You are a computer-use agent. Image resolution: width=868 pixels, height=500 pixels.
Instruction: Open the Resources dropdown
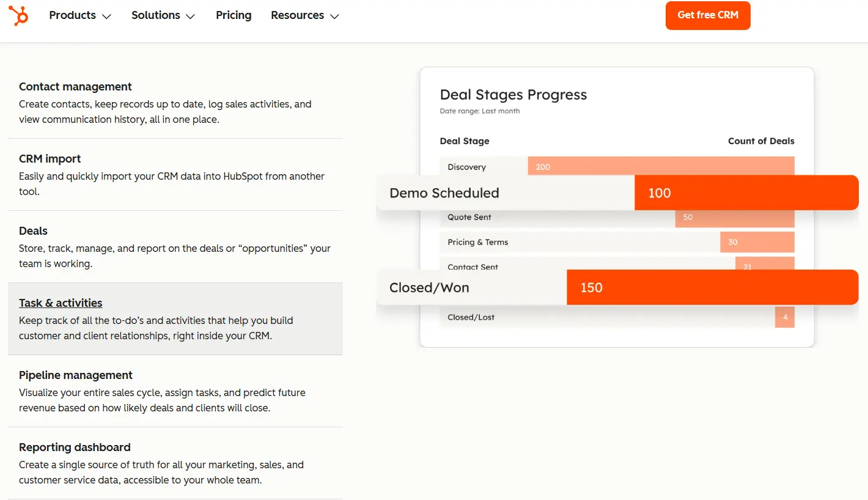[334, 17]
